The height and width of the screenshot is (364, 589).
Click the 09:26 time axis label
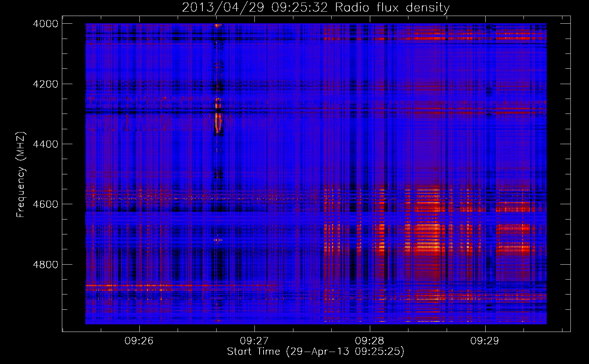[139, 341]
